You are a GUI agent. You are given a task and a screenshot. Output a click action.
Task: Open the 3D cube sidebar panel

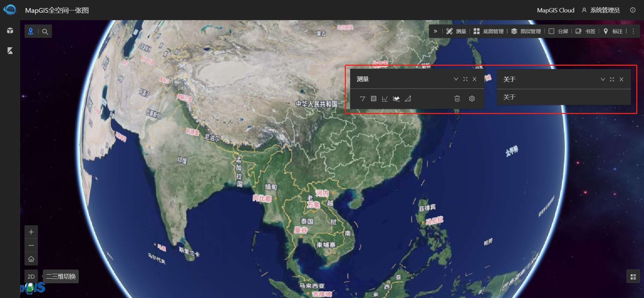click(10, 31)
